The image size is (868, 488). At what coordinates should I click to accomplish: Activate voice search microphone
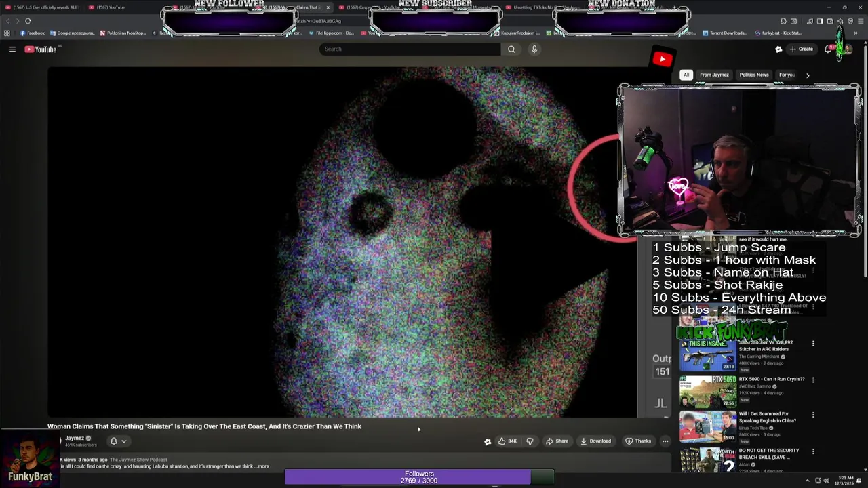(534, 49)
